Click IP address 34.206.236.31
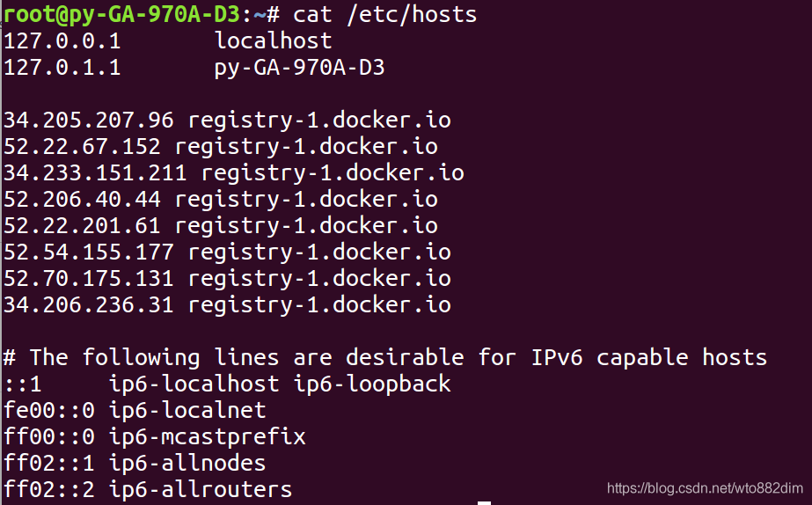 (89, 305)
